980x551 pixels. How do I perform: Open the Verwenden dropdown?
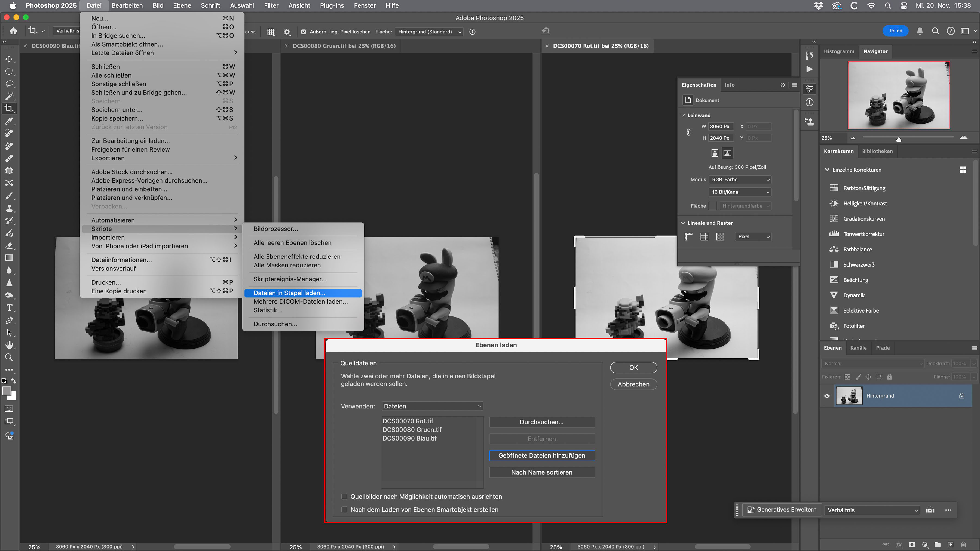(433, 406)
